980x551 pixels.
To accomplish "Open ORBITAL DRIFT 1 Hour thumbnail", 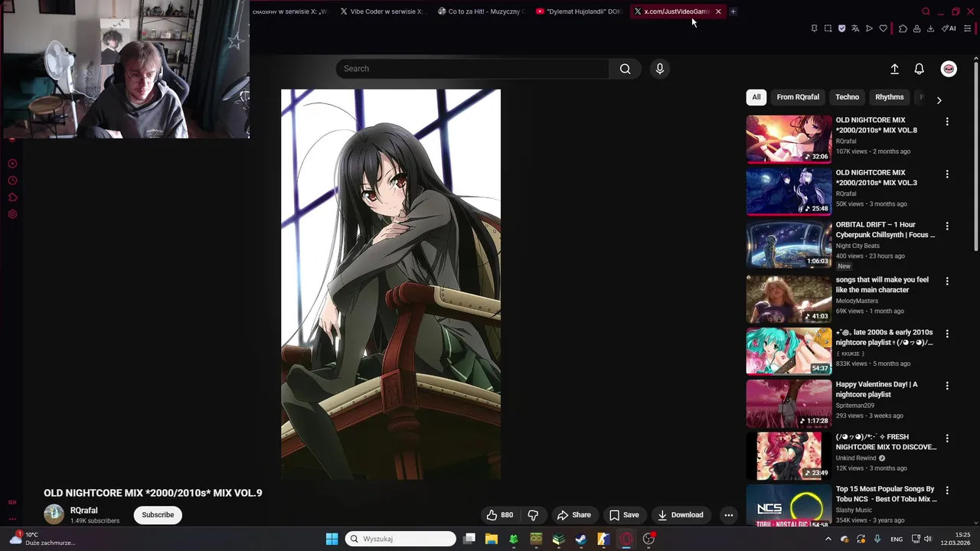I will pyautogui.click(x=789, y=244).
